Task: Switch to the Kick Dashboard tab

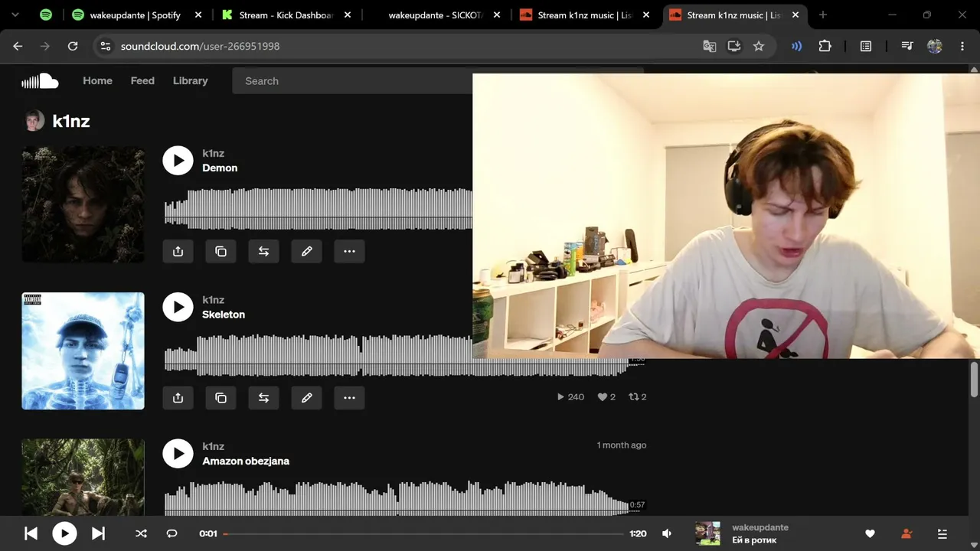Action: (287, 15)
